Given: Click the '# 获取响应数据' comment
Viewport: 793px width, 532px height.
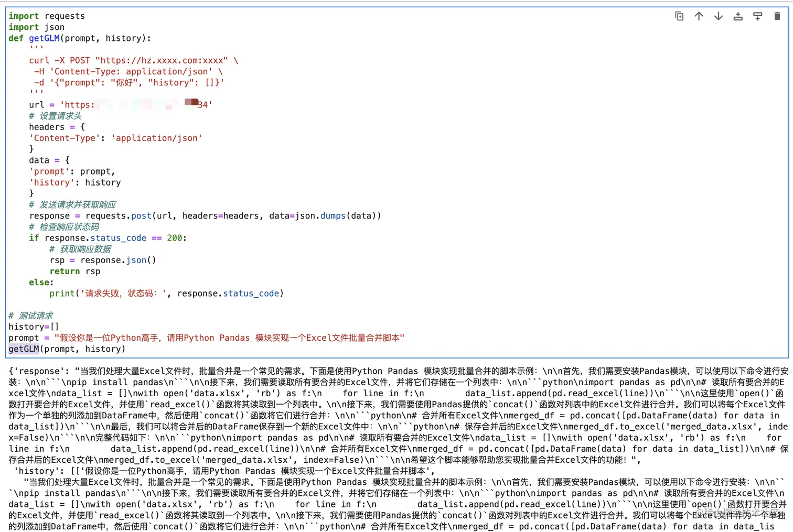Looking at the screenshot, I should point(80,249).
